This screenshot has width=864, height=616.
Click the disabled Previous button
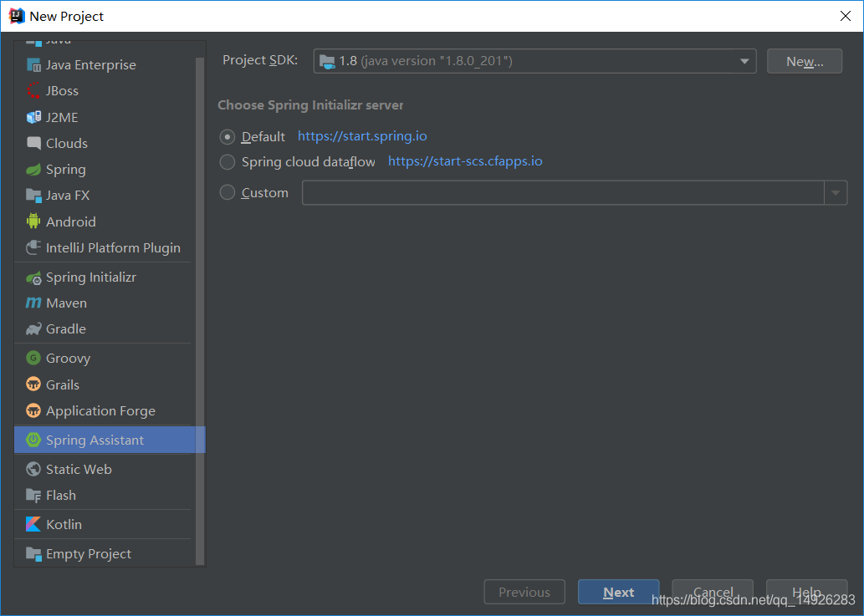tap(524, 592)
